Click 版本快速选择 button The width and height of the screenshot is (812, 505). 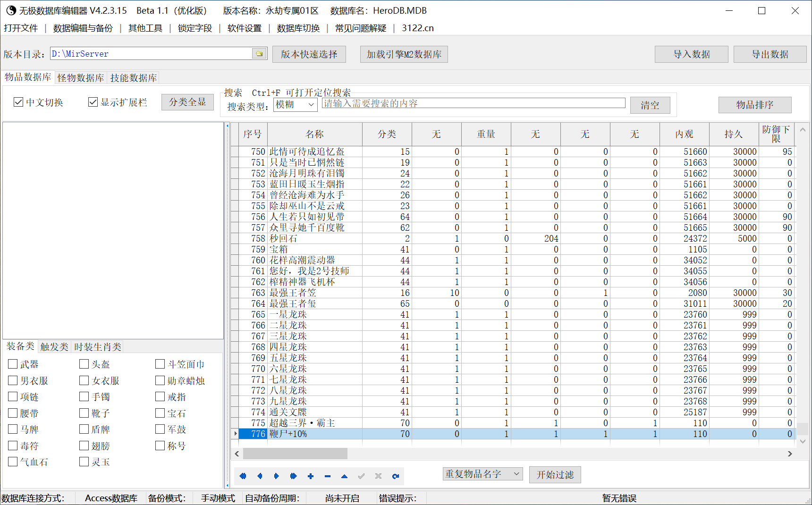coord(309,54)
